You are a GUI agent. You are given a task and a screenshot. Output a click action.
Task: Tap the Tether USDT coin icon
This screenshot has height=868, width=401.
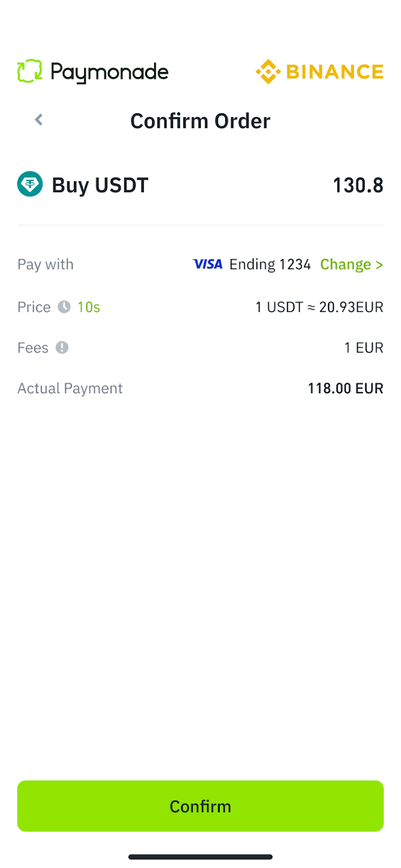pos(30,184)
